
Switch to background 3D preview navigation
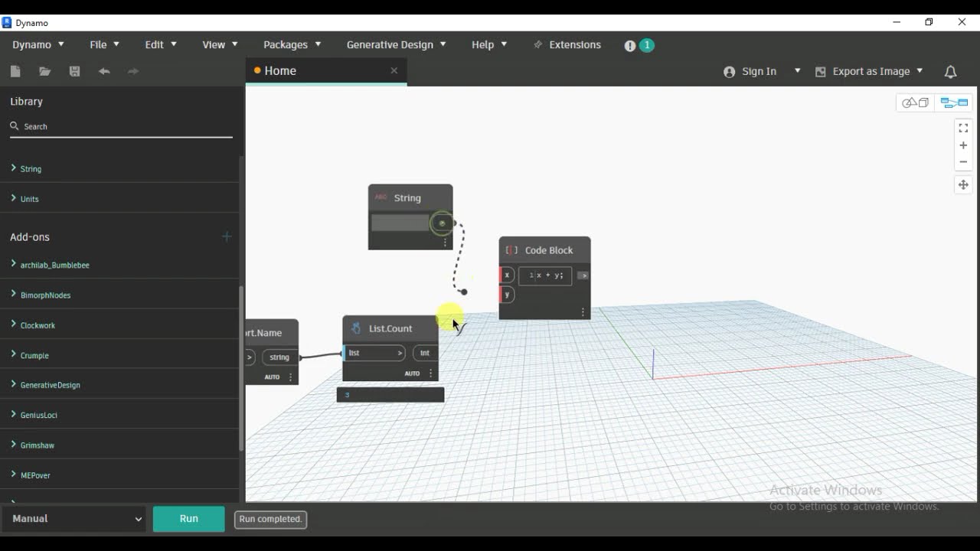(x=916, y=103)
